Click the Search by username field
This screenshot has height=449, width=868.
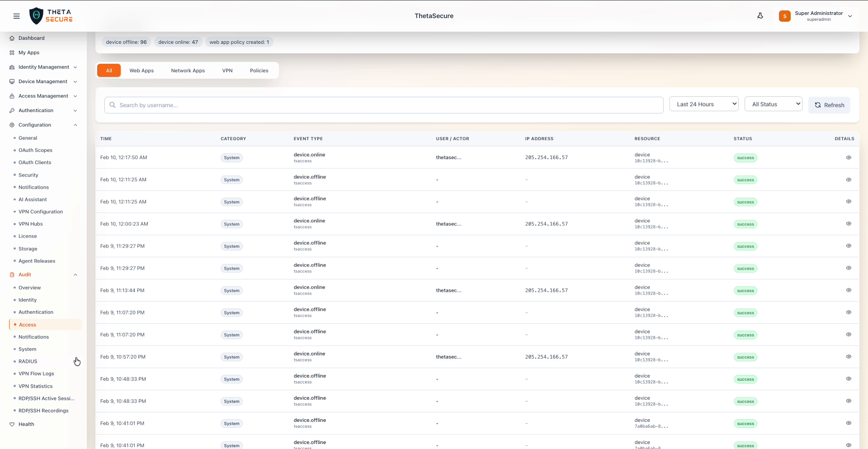coord(384,105)
